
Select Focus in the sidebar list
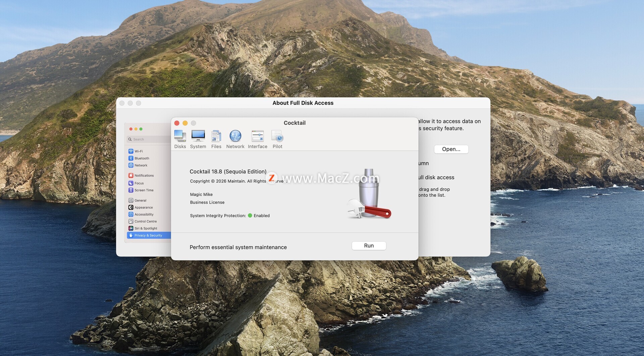(x=139, y=183)
